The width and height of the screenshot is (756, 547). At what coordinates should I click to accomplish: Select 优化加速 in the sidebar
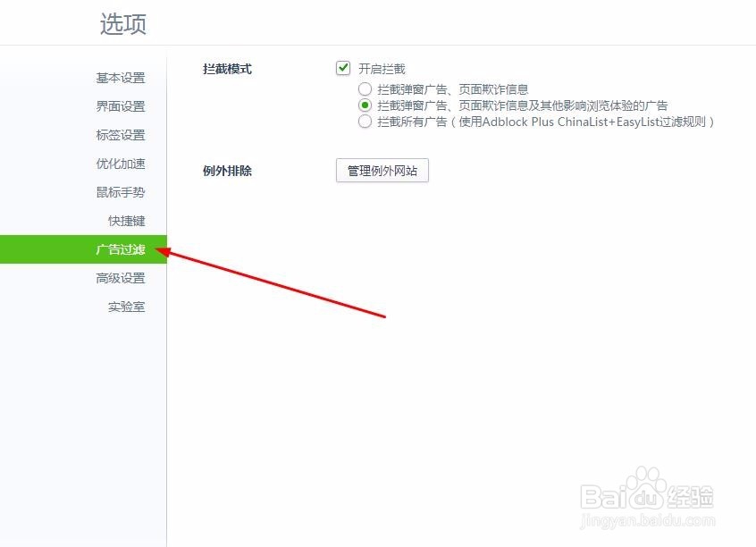coord(121,164)
